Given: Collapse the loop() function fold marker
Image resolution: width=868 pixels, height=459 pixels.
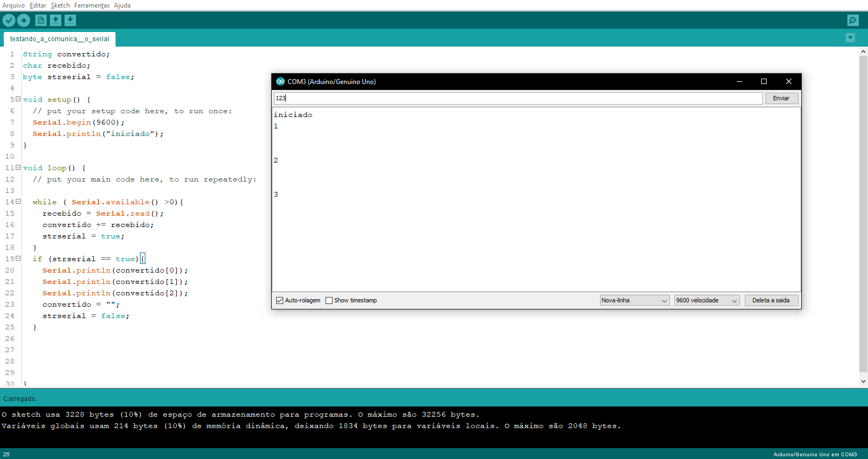Looking at the screenshot, I should [18, 167].
